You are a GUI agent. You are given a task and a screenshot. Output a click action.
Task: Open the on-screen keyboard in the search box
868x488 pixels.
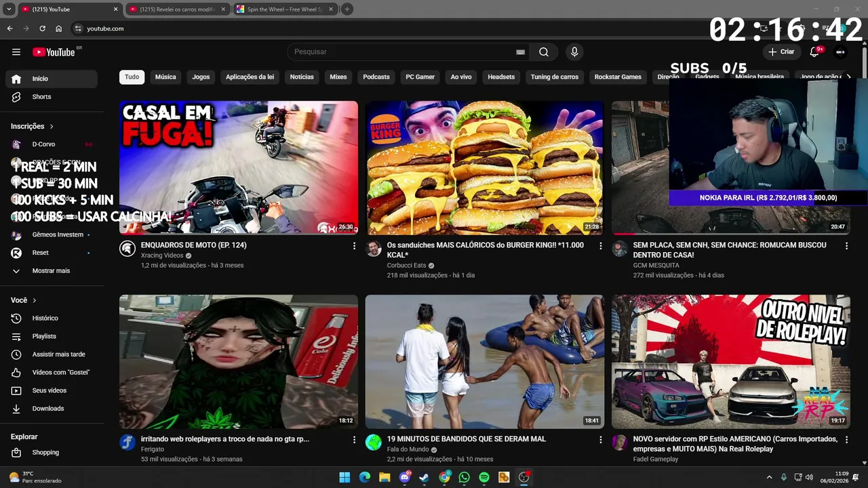tap(520, 52)
